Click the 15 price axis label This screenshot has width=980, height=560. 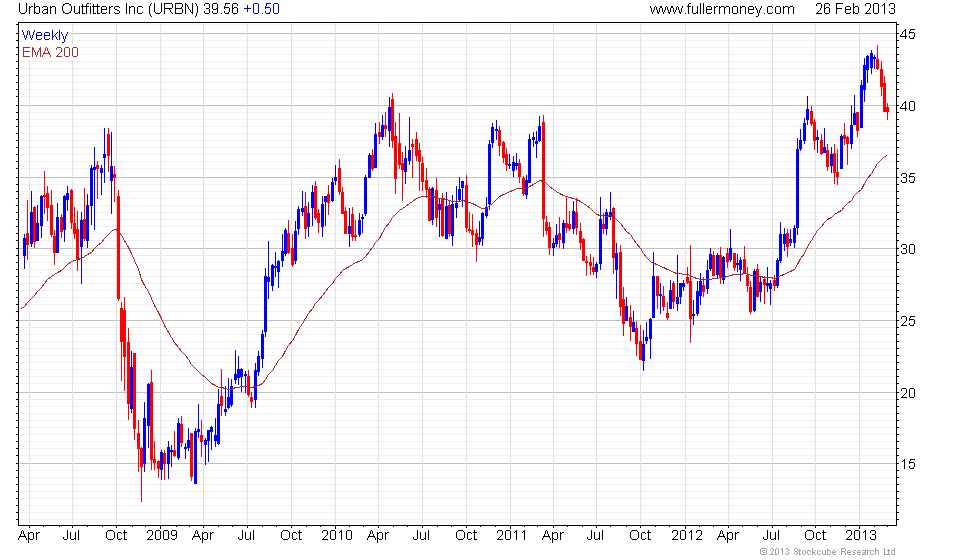pyautogui.click(x=908, y=464)
